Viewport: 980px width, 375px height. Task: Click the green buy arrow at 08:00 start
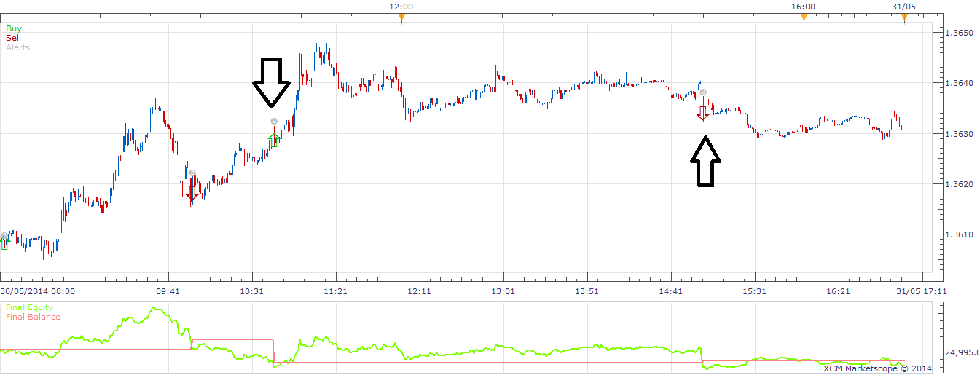pyautogui.click(x=4, y=245)
